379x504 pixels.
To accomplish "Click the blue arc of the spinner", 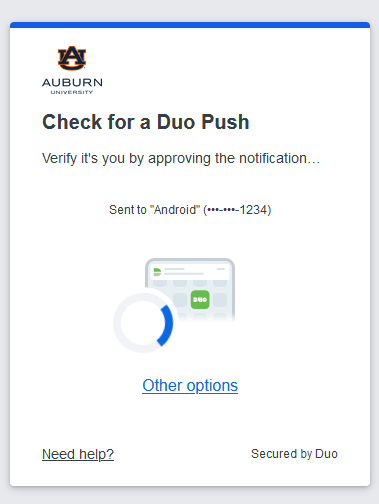I will (166, 326).
